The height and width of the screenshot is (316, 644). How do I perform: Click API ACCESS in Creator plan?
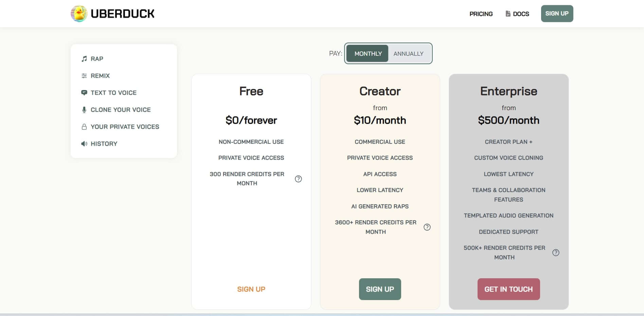[x=380, y=174]
